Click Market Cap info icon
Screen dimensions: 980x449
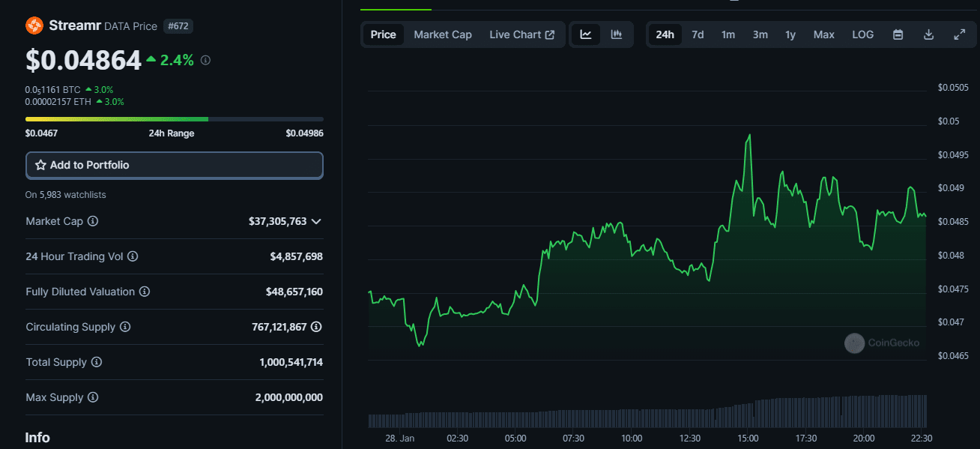click(93, 221)
